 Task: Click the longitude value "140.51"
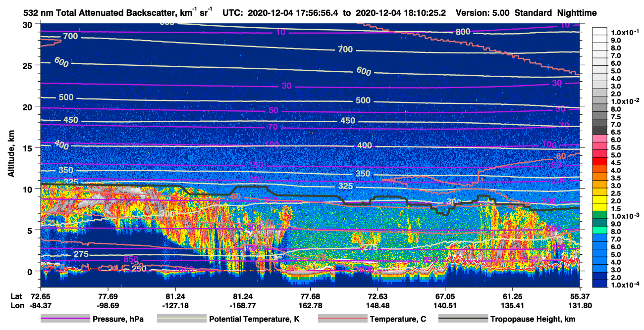pos(445,305)
